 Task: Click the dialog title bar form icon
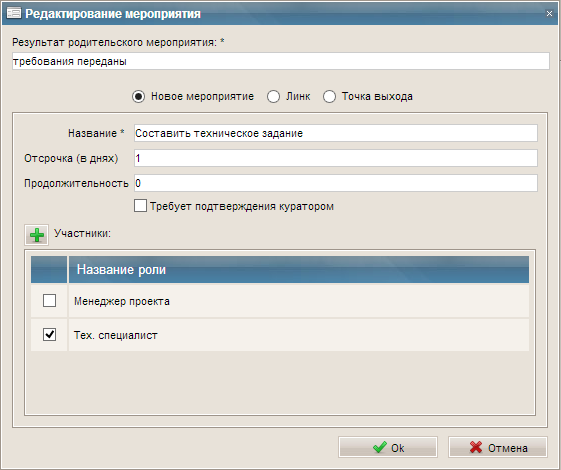(14, 13)
